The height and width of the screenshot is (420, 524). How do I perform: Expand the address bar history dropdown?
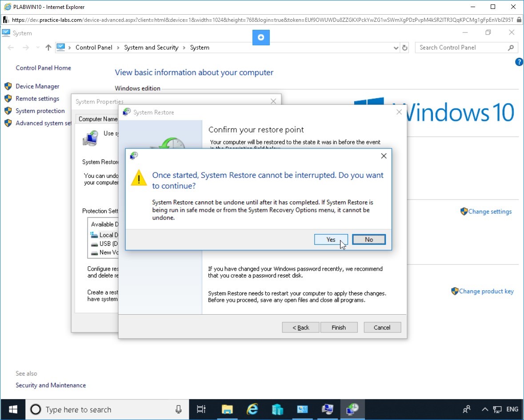[x=396, y=48]
